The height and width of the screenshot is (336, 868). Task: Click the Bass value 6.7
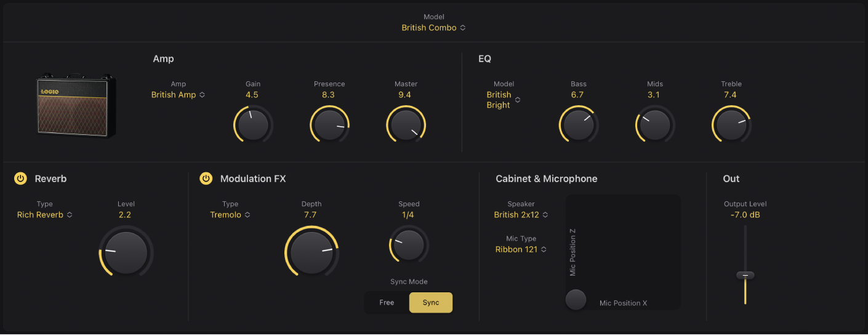[x=577, y=95]
